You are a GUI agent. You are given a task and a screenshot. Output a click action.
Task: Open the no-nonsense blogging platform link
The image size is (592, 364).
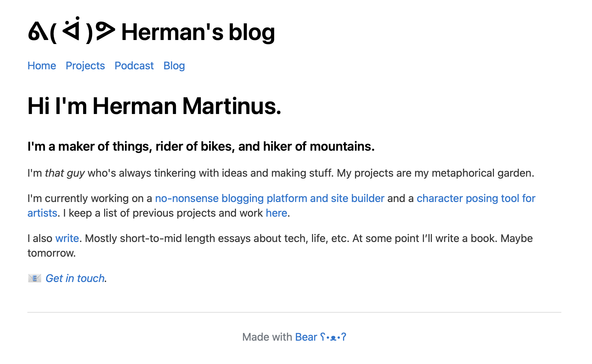(x=270, y=198)
